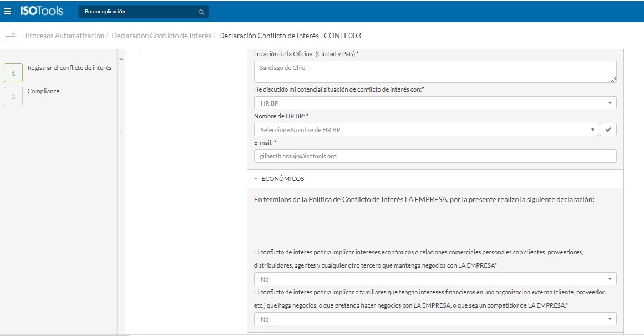Click the workflow icon beside breadcrumb

[x=11, y=36]
